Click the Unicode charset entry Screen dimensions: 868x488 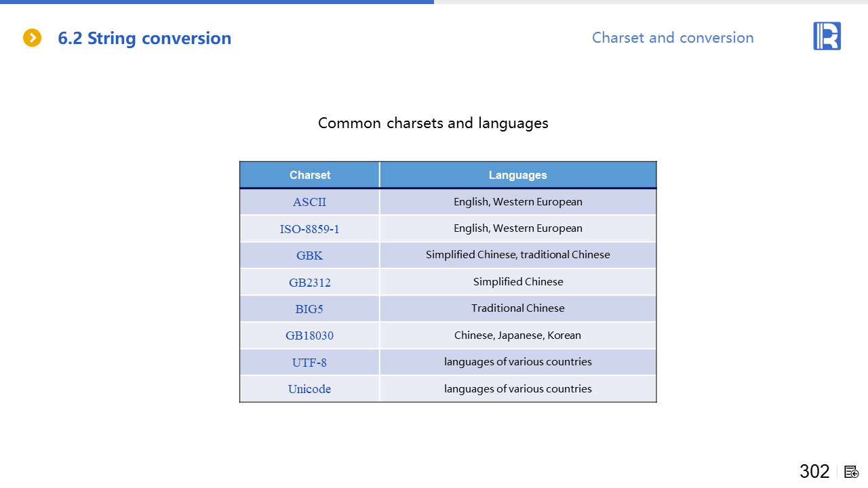[309, 389]
